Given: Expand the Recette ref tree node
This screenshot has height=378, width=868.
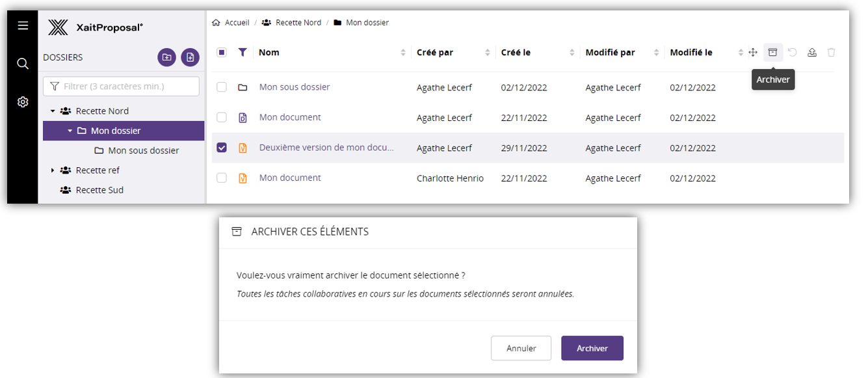Looking at the screenshot, I should [x=53, y=170].
